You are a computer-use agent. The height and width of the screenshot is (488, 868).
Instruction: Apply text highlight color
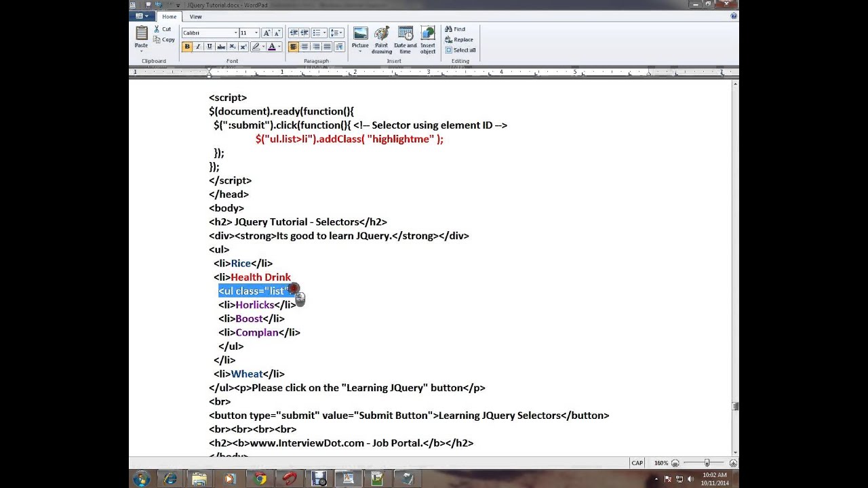(256, 47)
